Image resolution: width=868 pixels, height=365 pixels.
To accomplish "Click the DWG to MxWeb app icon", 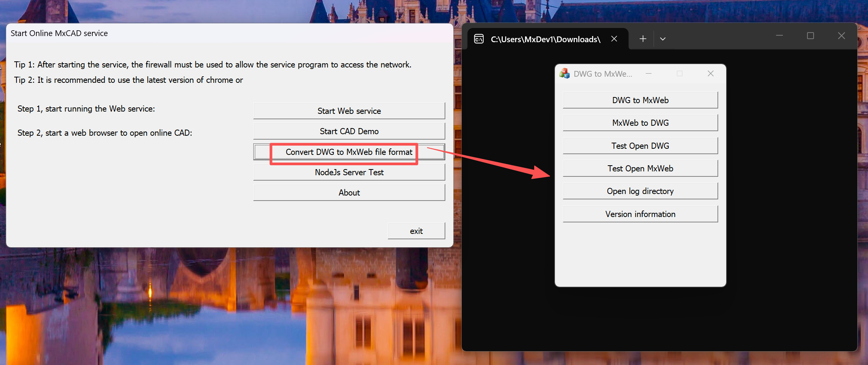I will [564, 74].
